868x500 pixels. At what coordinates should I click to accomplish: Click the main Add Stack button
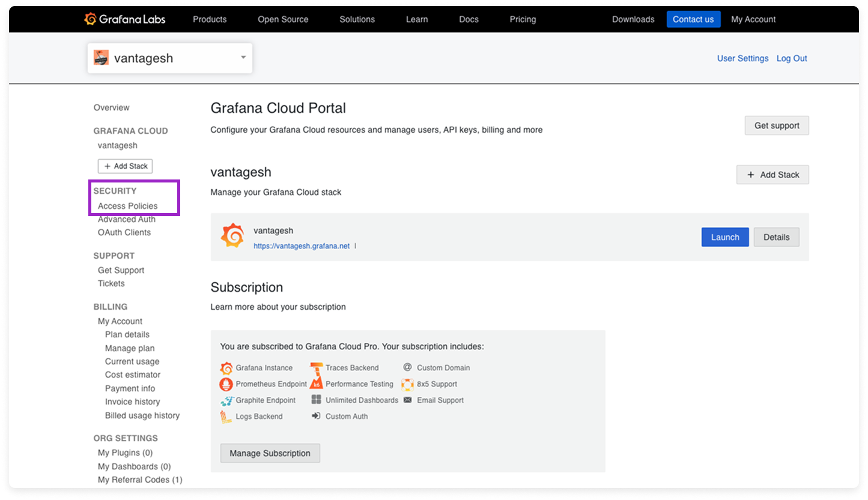[772, 175]
